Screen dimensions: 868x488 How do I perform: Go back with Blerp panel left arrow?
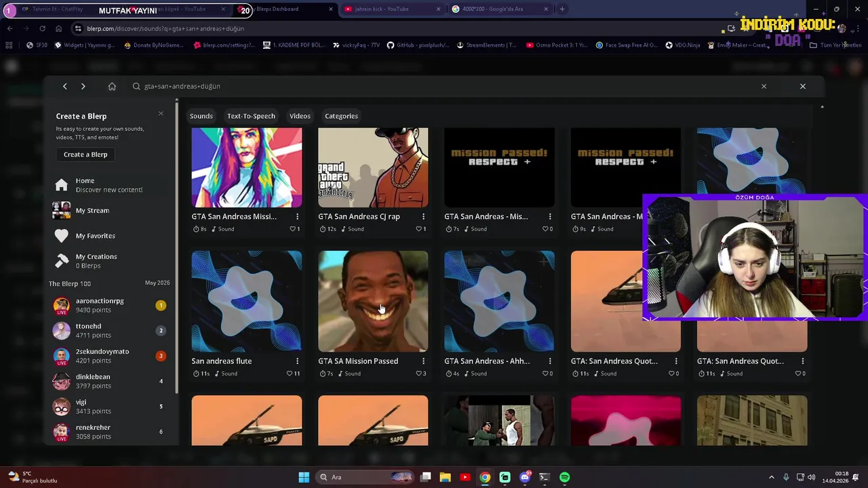pos(65,86)
